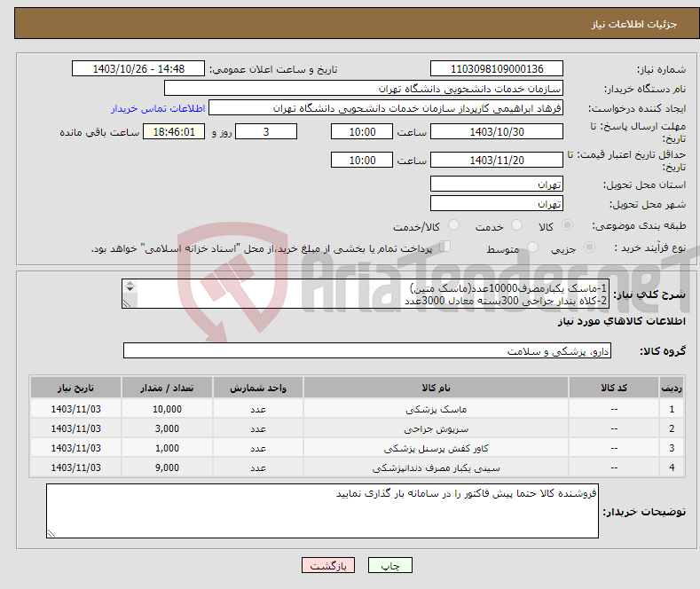Select the جزیی purchase type radio
Screen dimensions: 700x589
point(589,247)
